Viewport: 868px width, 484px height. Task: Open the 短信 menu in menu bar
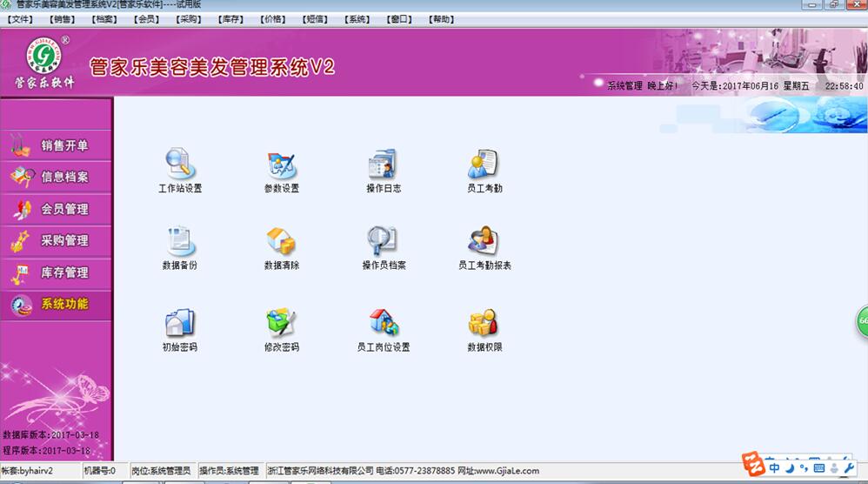tap(315, 19)
